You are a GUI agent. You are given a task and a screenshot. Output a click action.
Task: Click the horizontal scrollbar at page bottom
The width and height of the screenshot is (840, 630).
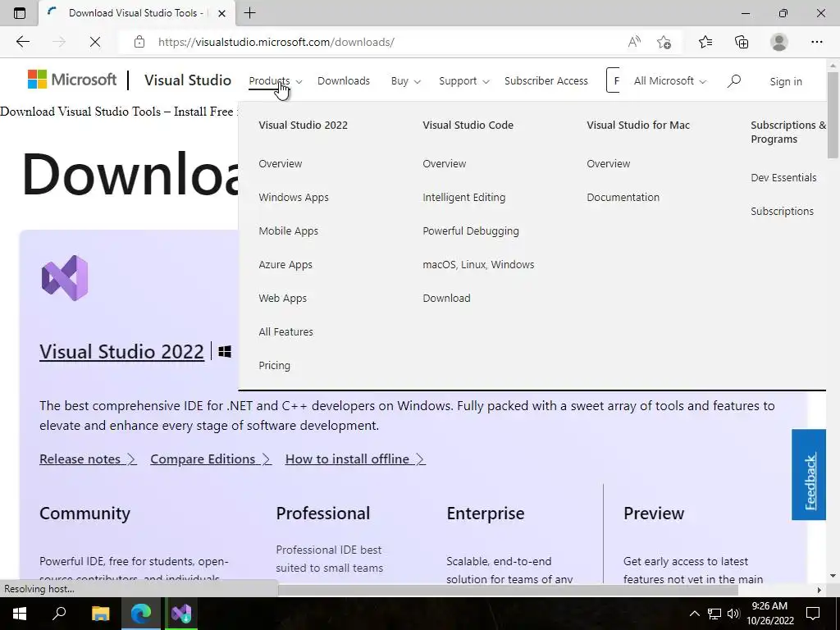tap(508, 590)
